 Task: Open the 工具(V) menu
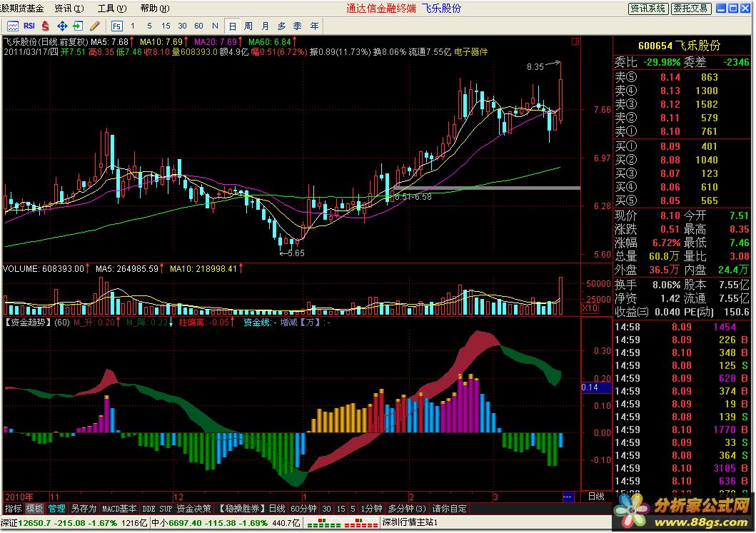pyautogui.click(x=112, y=9)
